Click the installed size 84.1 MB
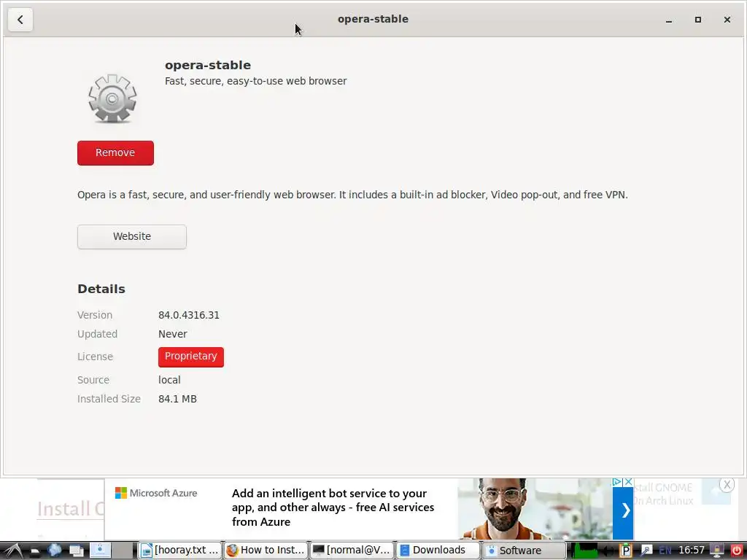The image size is (747, 560). (x=177, y=399)
